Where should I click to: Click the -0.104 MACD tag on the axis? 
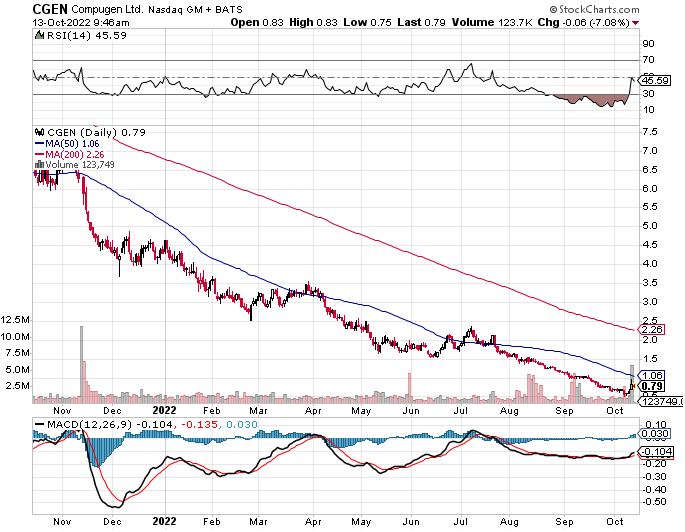(x=656, y=452)
